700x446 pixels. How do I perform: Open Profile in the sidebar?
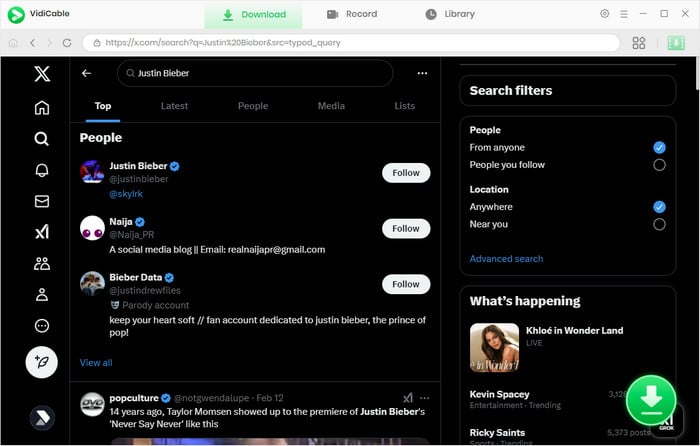coord(42,295)
